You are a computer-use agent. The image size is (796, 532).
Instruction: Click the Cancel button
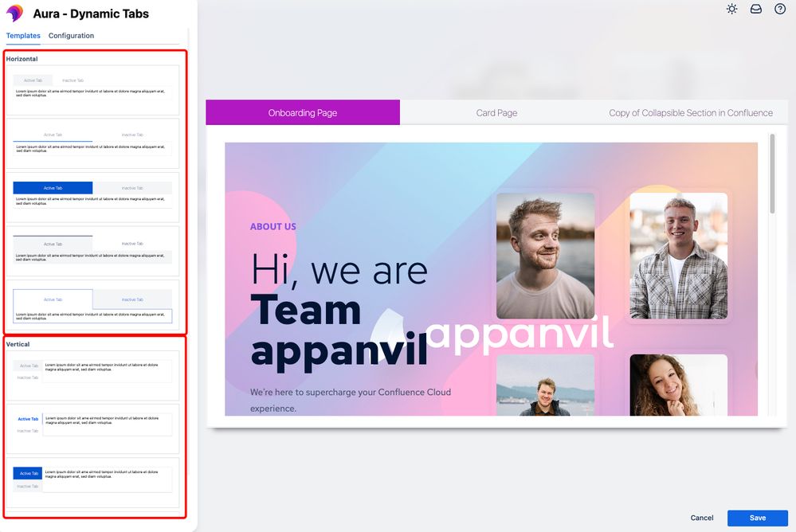click(x=701, y=518)
